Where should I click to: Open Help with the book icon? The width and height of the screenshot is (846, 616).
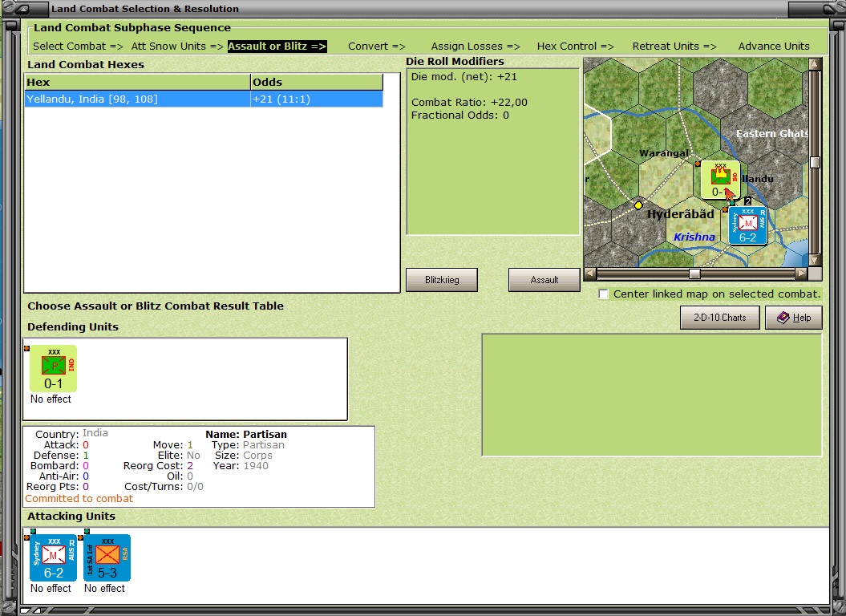794,318
